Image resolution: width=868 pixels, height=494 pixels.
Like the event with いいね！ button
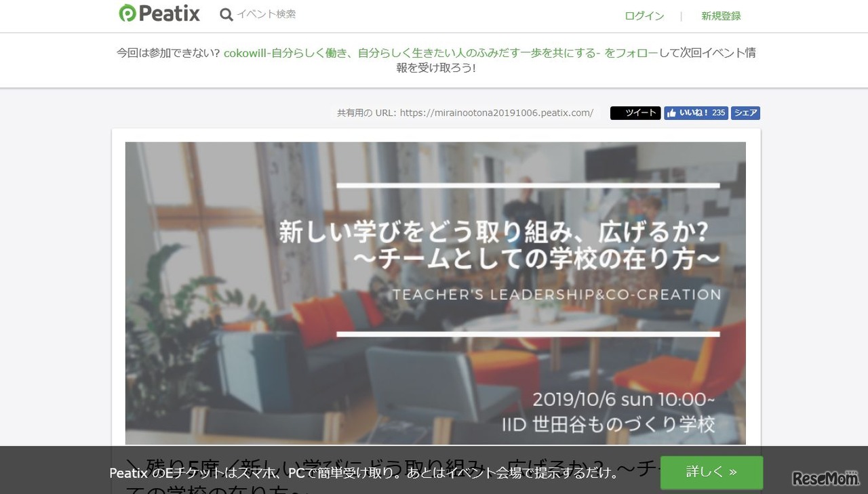point(696,113)
